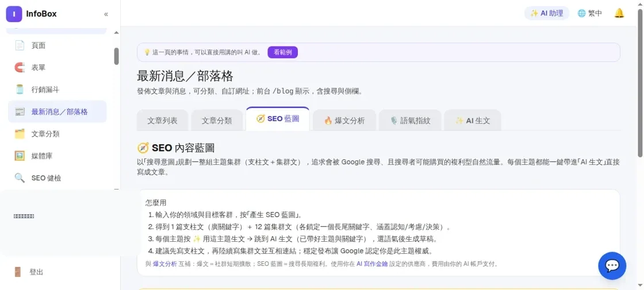Screen dimensions: 644x290
Task: Open the 繁中 language selector
Action: tap(590, 13)
